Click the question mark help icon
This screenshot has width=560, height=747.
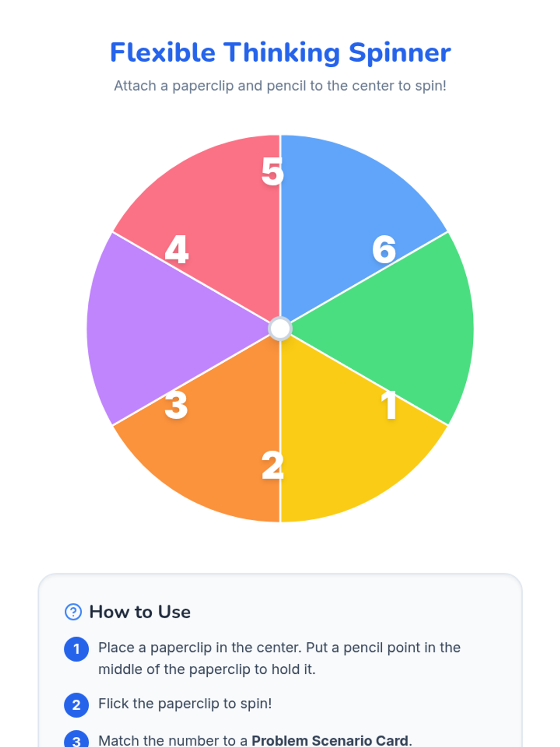tap(73, 612)
